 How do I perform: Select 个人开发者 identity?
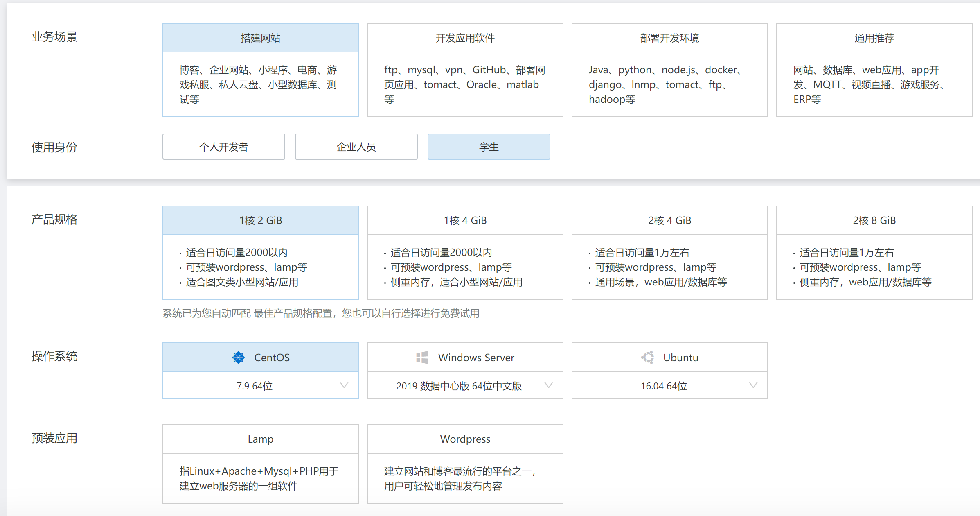[x=224, y=147]
